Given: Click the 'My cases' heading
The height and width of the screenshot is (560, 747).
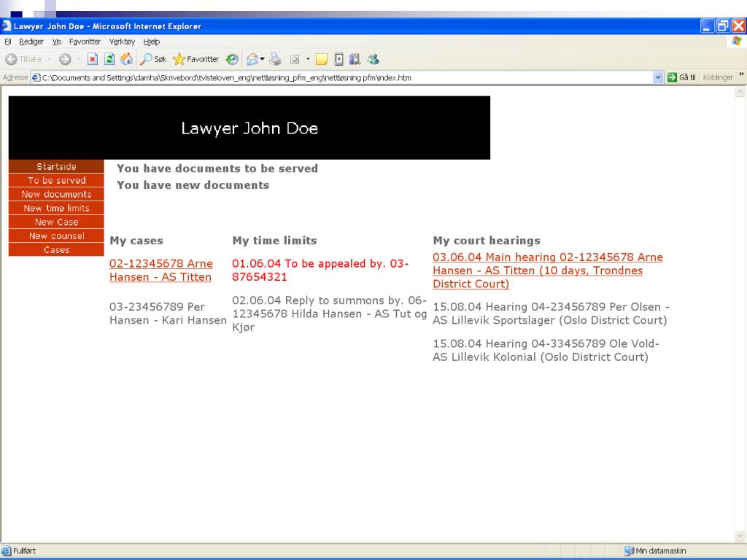Looking at the screenshot, I should click(x=136, y=241).
